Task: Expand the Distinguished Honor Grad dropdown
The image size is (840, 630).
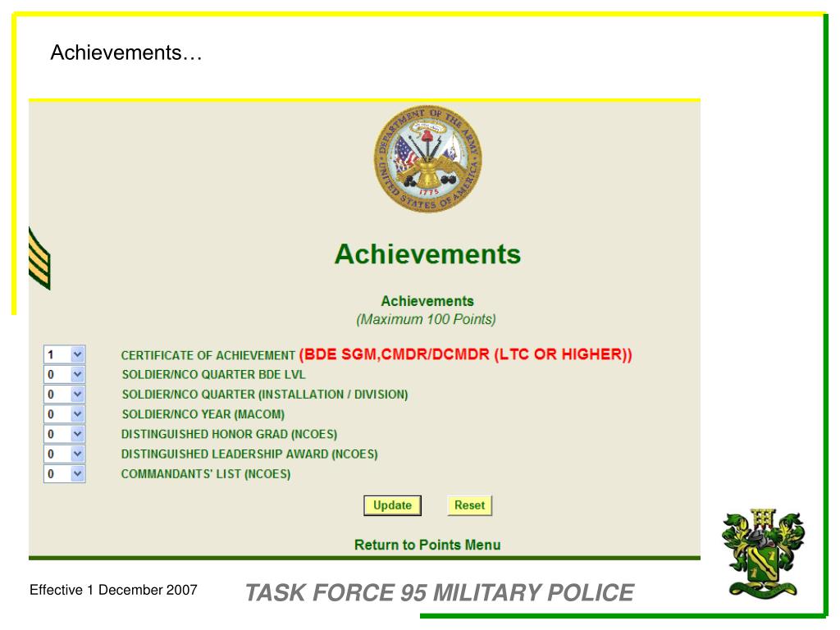Action: (64, 434)
